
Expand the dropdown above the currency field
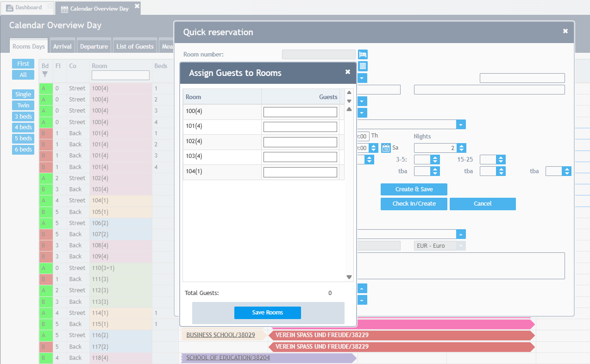(x=461, y=234)
